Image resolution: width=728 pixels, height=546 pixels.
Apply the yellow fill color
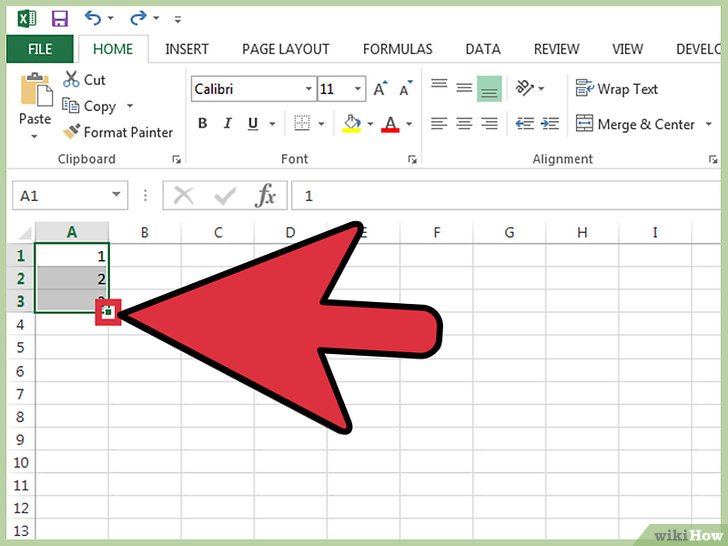click(352, 124)
